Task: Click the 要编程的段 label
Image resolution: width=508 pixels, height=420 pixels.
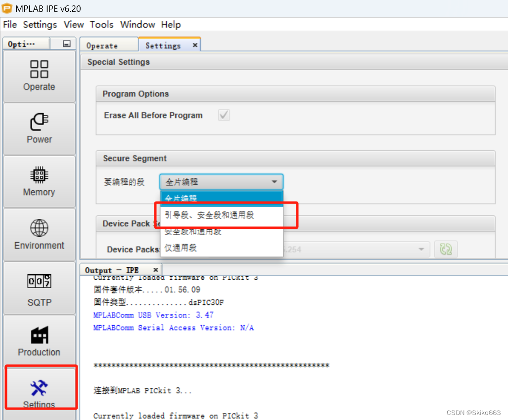Action: [x=124, y=182]
